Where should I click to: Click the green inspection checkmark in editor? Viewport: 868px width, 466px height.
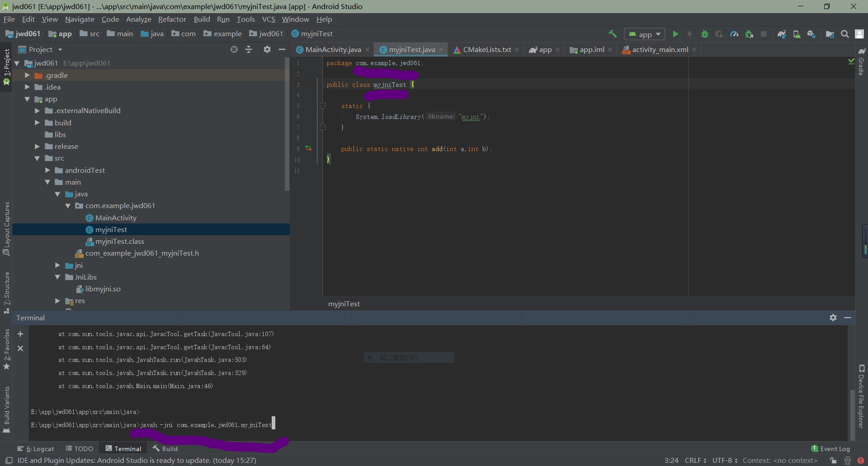[x=851, y=61]
